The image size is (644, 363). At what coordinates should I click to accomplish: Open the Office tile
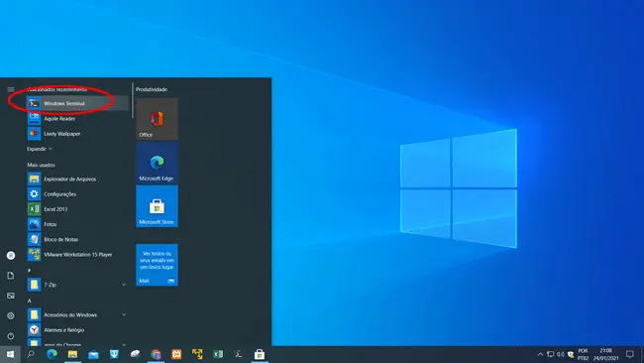pos(157,119)
